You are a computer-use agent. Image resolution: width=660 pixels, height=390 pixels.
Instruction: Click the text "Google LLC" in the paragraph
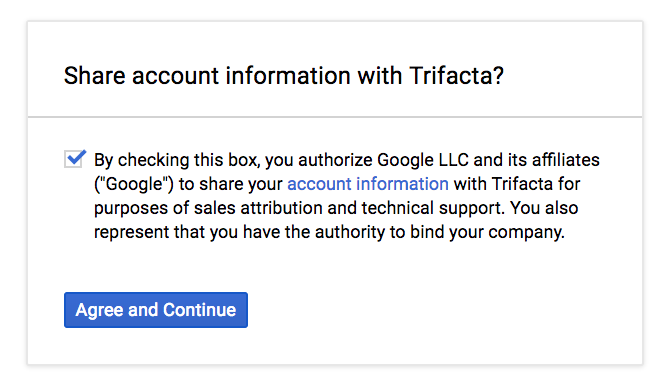(x=423, y=160)
